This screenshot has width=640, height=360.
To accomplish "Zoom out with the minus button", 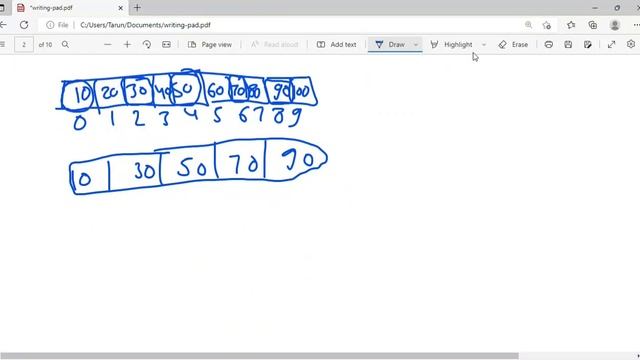I will click(x=108, y=44).
